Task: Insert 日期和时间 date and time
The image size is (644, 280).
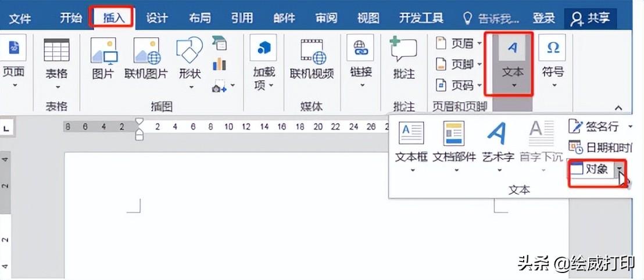Action: click(600, 146)
